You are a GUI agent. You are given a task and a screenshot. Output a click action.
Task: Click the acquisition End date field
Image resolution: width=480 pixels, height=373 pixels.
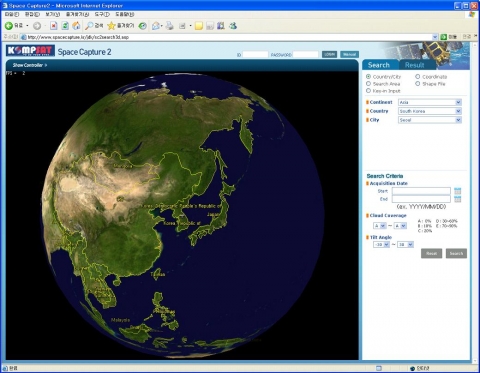[x=421, y=199]
